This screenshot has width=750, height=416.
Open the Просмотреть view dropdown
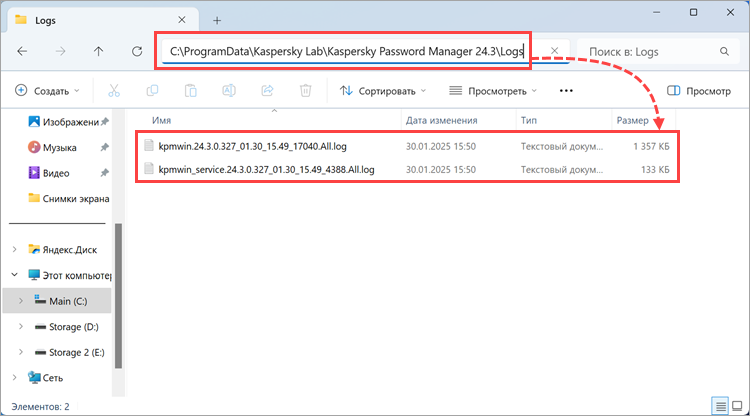click(493, 90)
